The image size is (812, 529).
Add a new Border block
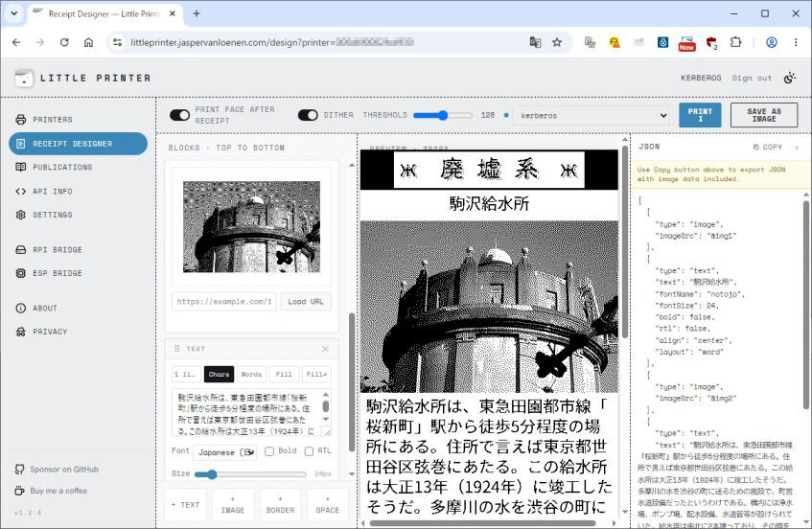pos(280,505)
